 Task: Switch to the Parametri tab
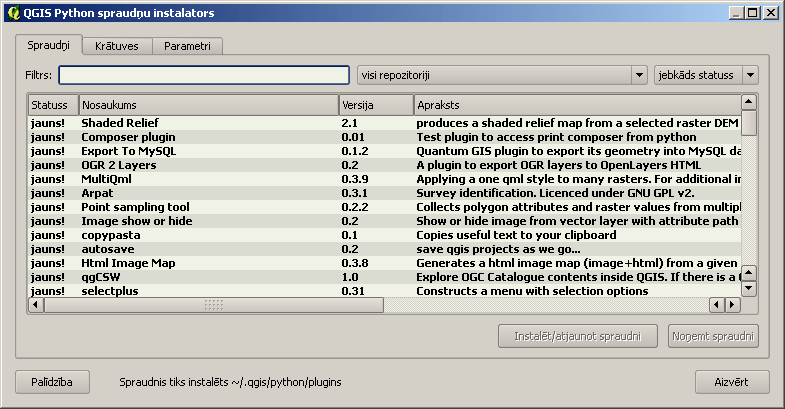(x=187, y=46)
